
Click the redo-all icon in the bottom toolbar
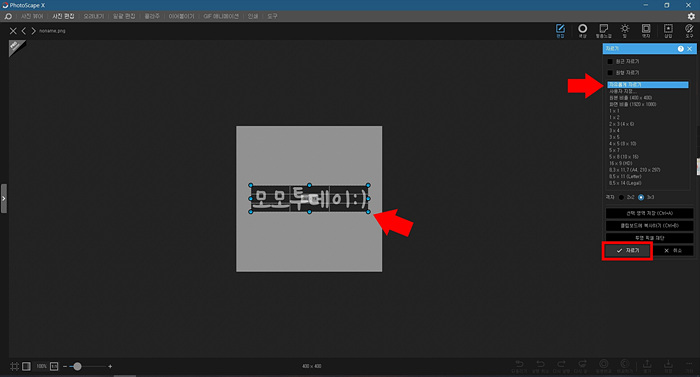tap(582, 366)
